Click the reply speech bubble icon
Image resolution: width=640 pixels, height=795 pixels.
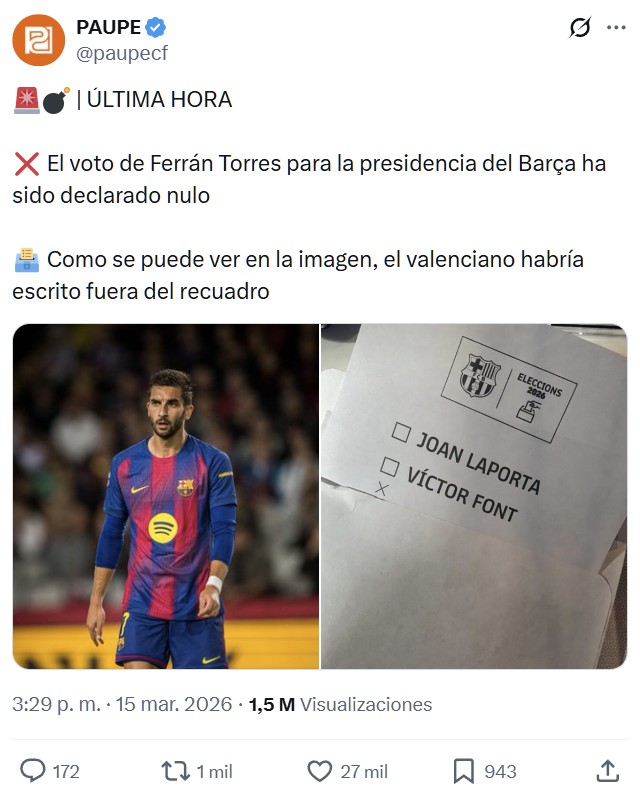click(32, 771)
